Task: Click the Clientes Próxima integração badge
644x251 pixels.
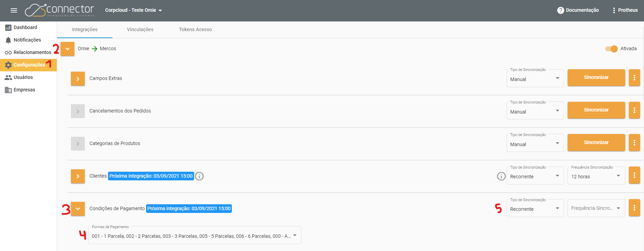Action: tap(151, 176)
